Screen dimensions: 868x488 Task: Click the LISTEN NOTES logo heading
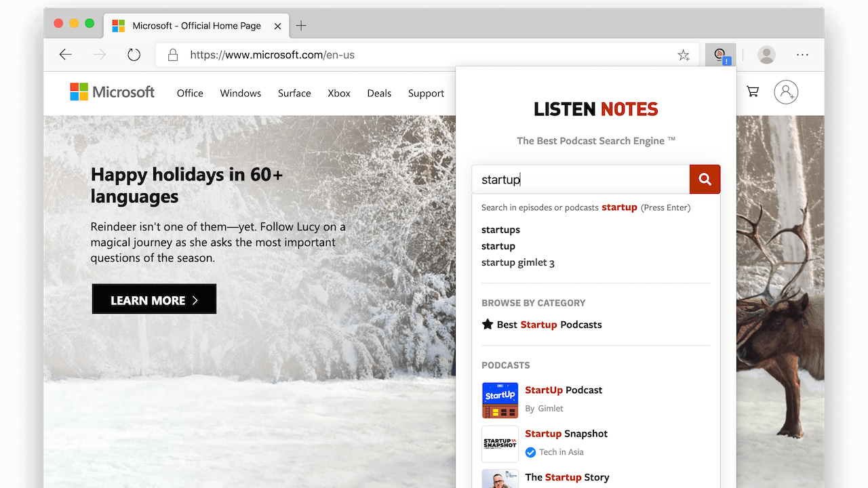pyautogui.click(x=596, y=109)
